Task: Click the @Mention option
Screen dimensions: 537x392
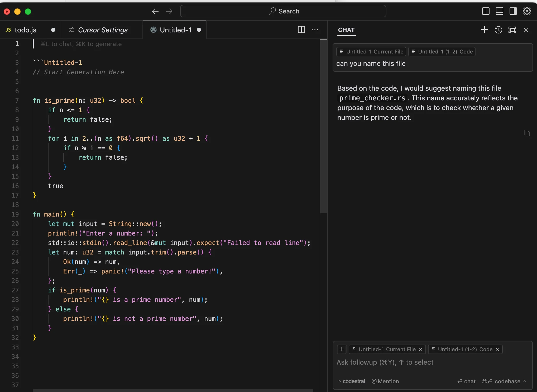Action: [x=385, y=381]
